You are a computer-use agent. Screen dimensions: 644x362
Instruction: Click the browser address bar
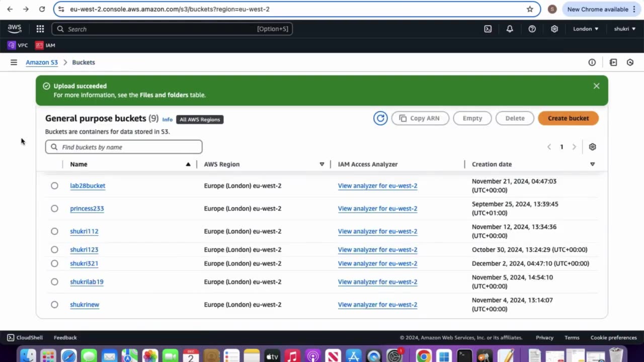tap(297, 9)
